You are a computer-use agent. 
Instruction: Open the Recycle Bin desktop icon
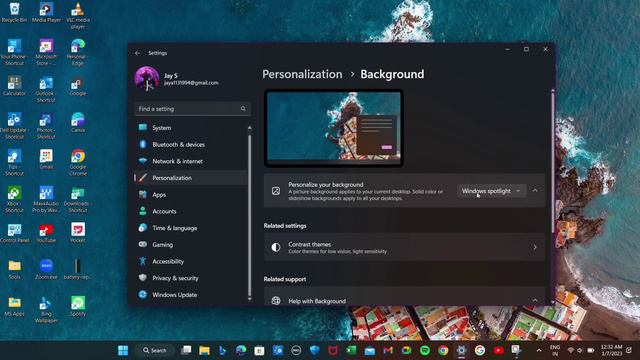14,12
